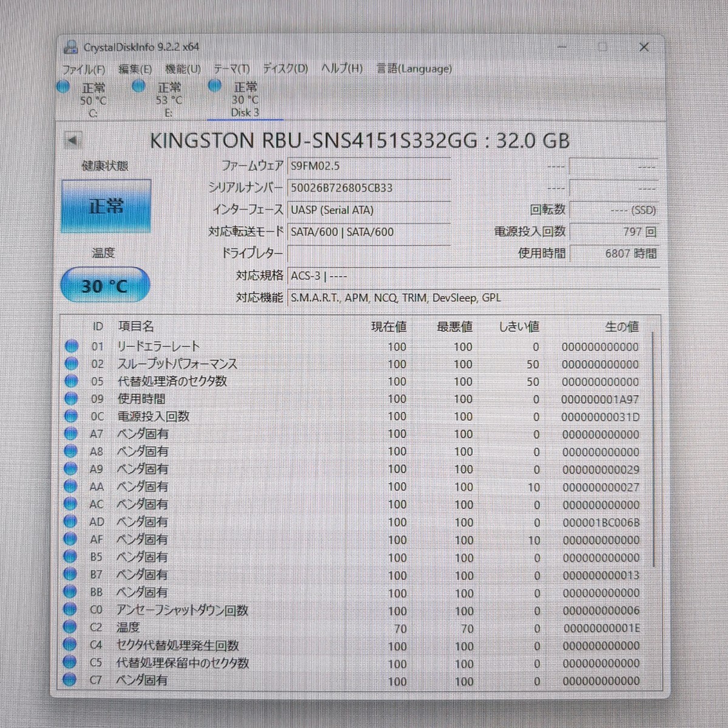
Task: Click status icon for row A9
Action: coord(71,469)
